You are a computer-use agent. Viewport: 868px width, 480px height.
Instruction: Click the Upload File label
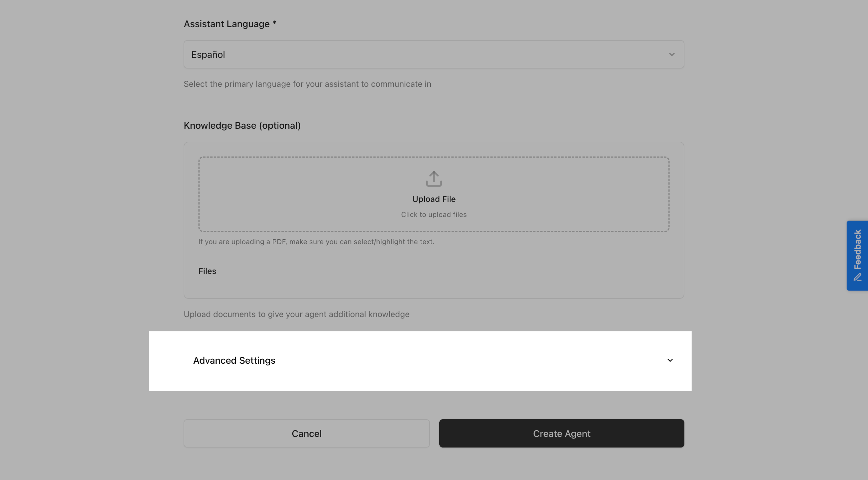click(434, 199)
